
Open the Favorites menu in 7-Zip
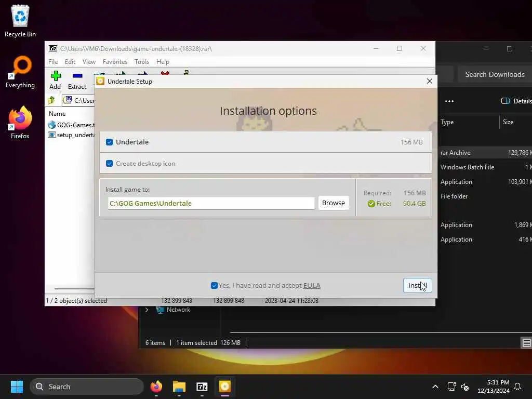point(115,62)
